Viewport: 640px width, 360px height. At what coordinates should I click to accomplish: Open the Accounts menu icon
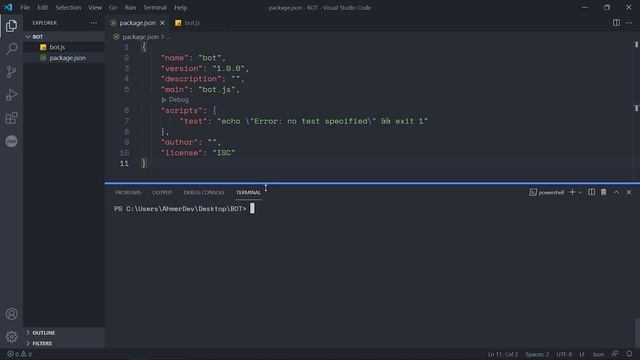(x=11, y=313)
